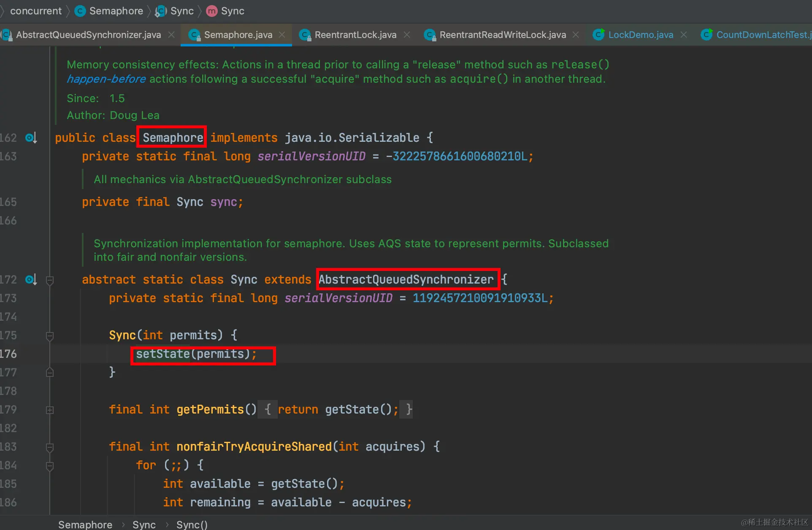Follow the happen-before documentation link
The image size is (812, 530).
pos(106,79)
